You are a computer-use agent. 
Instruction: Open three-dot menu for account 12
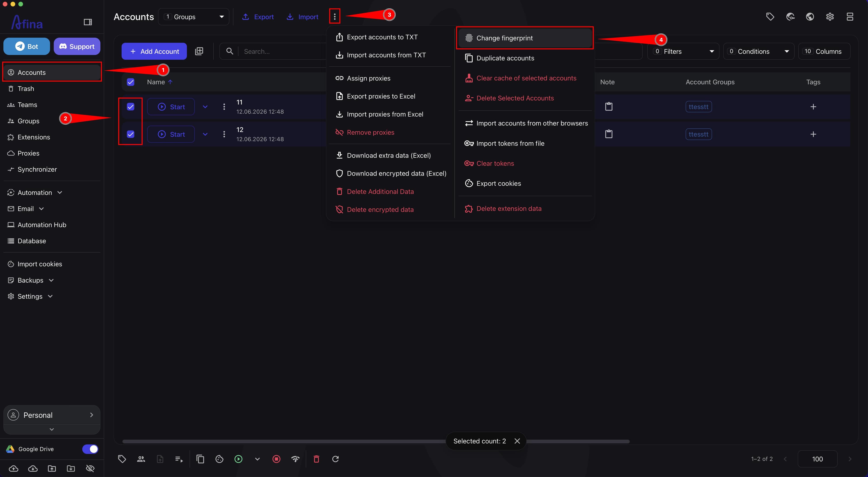pyautogui.click(x=224, y=134)
